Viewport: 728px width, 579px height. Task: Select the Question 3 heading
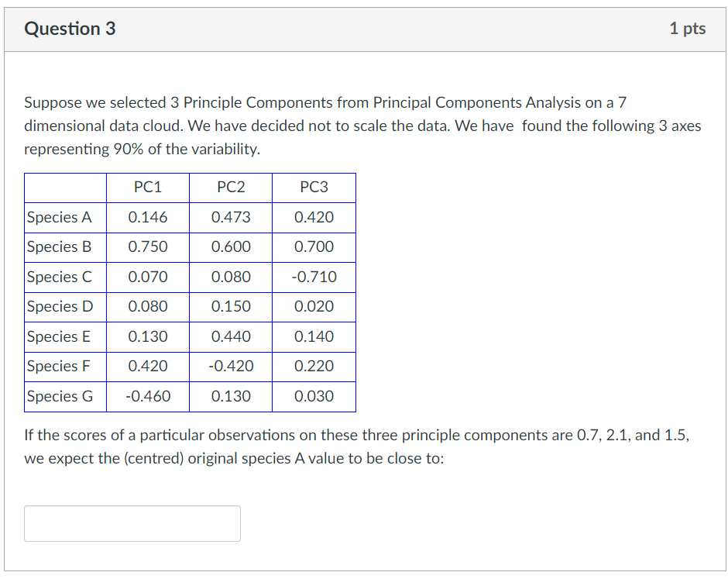pos(69,28)
